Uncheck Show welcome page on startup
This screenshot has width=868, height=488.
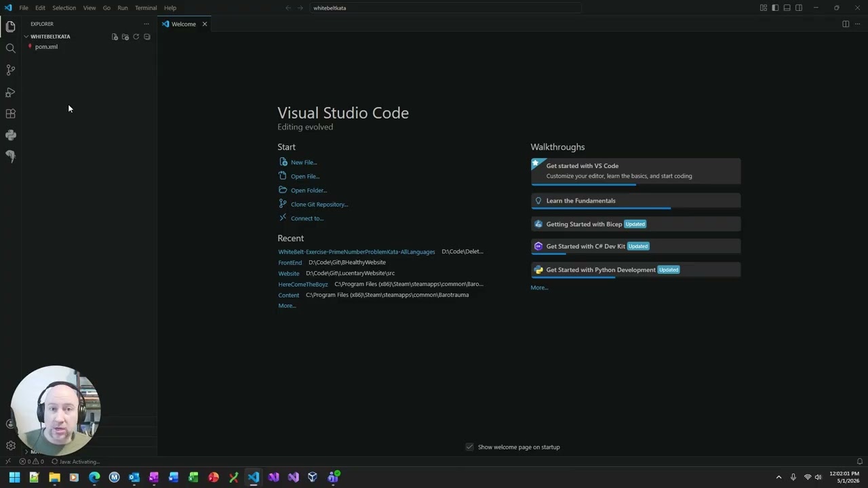click(469, 447)
